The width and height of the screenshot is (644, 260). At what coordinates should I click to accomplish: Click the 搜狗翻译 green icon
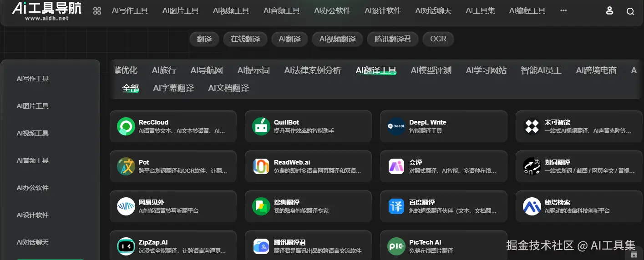tap(261, 206)
